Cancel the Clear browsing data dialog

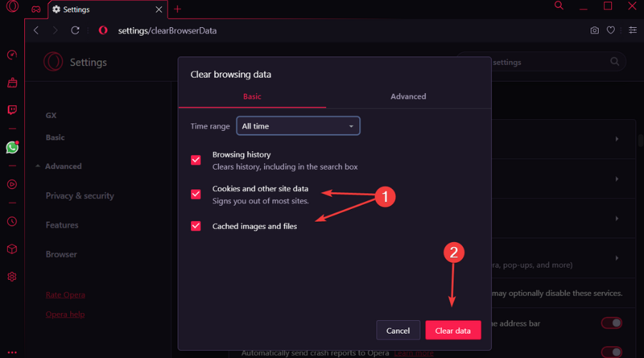tap(398, 331)
